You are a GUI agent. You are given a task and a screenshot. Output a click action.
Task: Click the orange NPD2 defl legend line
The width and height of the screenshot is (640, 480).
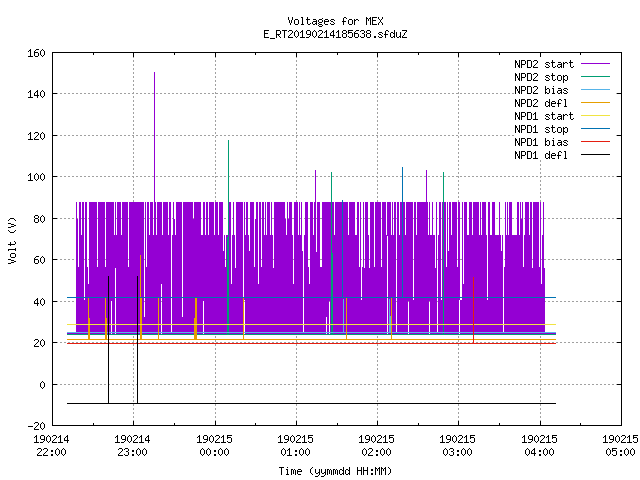595,103
